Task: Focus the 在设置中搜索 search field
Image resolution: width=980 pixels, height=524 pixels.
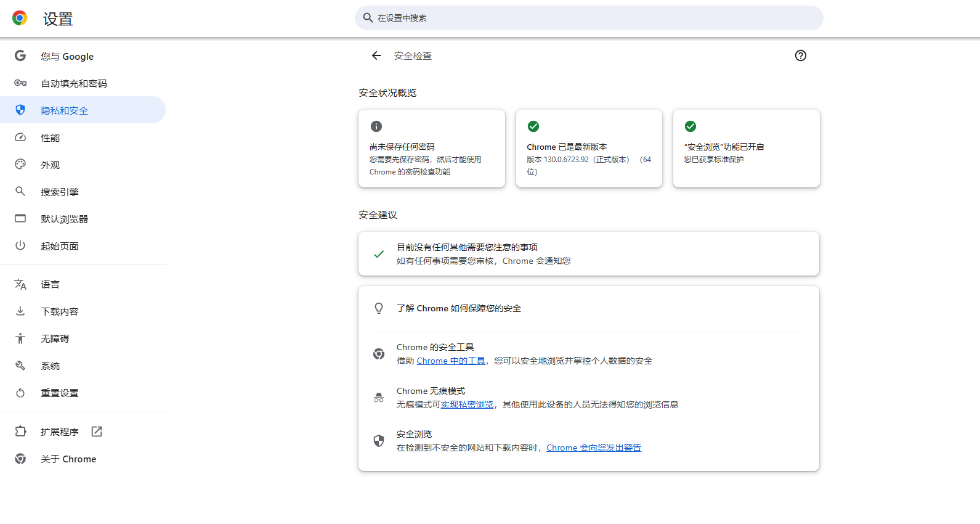Action: coord(589,18)
